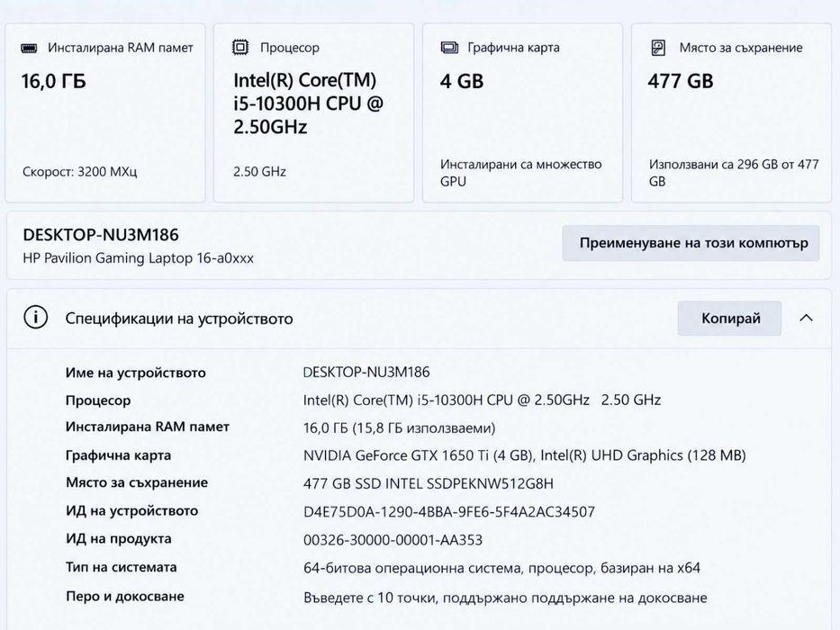840x630 pixels.
Task: Open the Графична карта 4 GB card
Action: 523,112
